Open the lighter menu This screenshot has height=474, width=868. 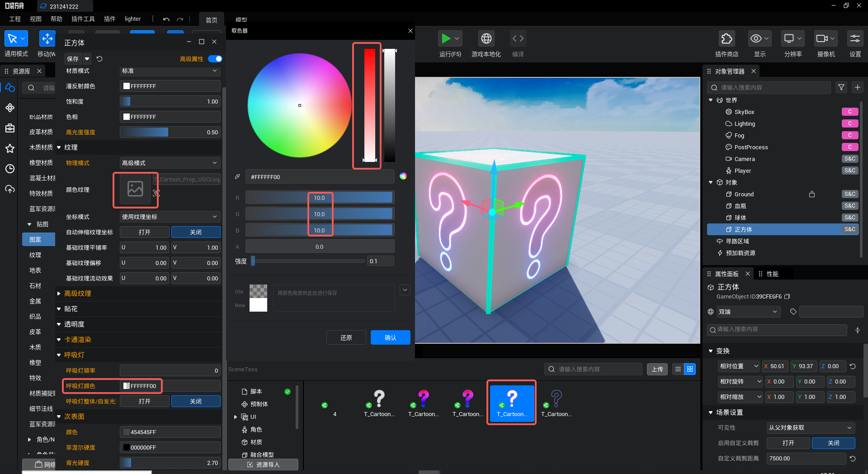(x=133, y=19)
